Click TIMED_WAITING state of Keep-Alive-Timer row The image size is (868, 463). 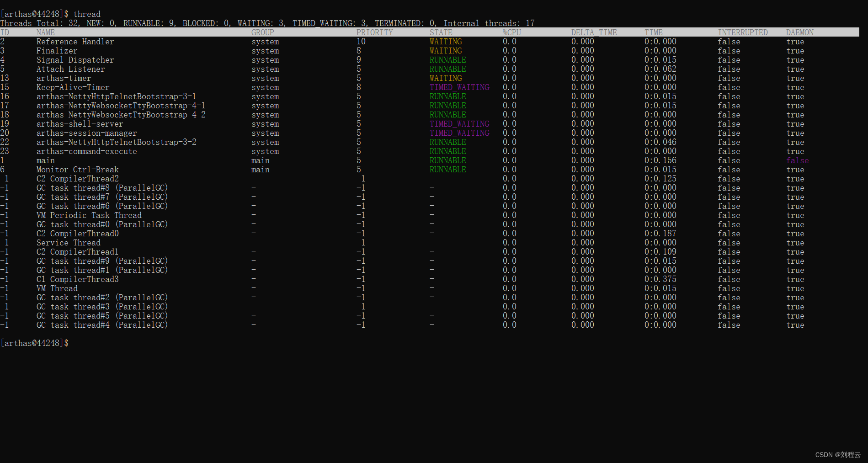[x=459, y=87]
